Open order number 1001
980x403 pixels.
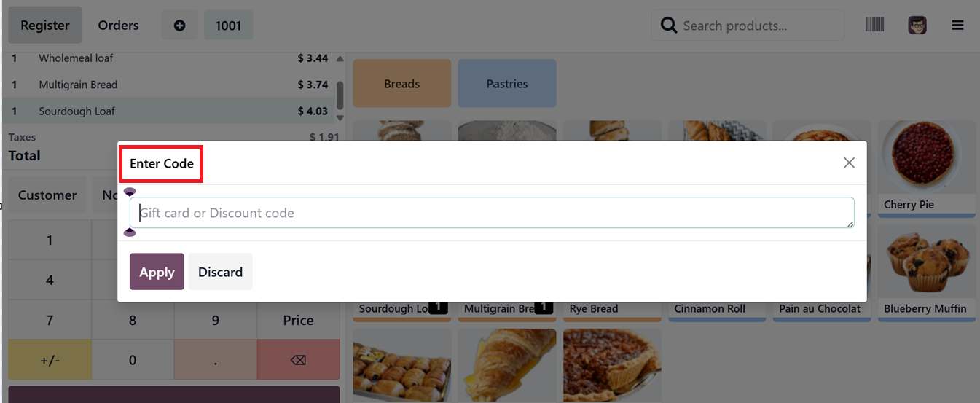point(228,26)
